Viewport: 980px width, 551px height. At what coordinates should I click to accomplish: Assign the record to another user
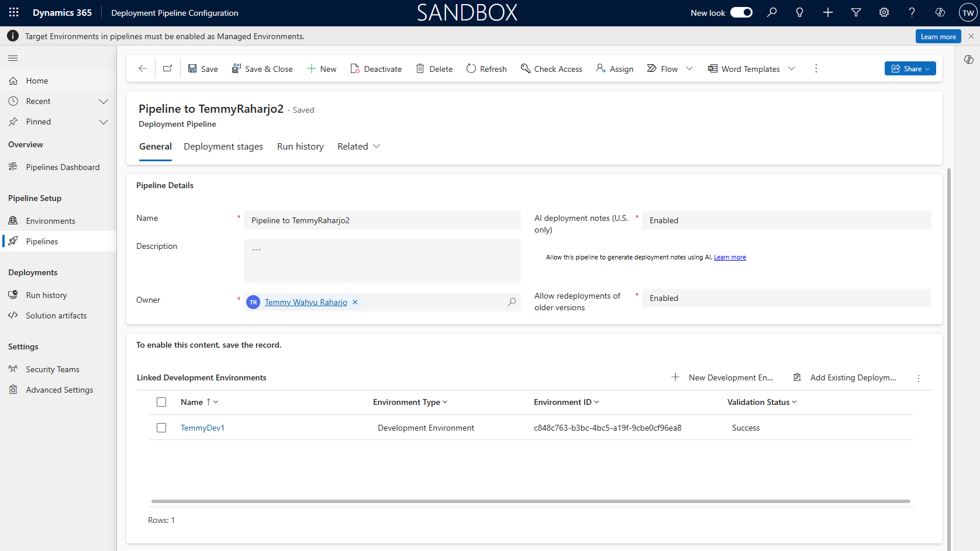point(615,69)
